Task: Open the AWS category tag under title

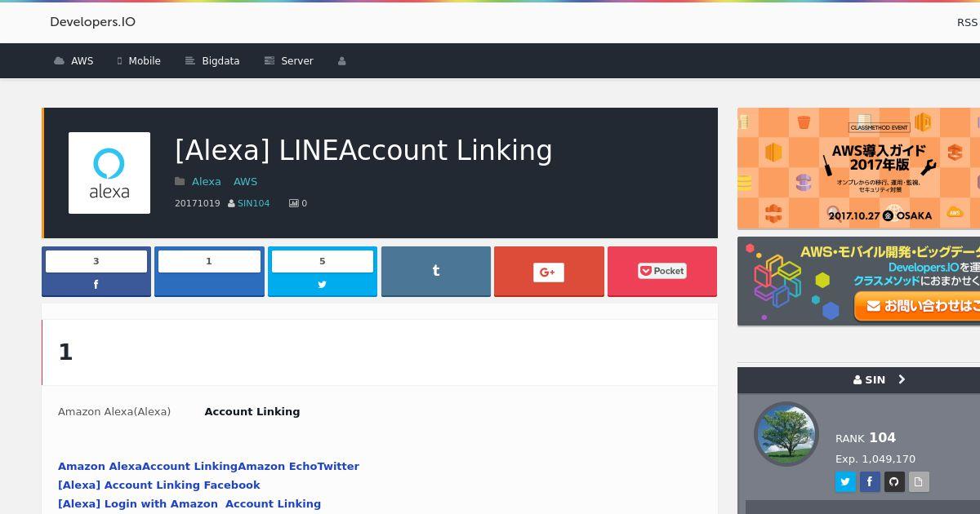Action: pos(245,181)
